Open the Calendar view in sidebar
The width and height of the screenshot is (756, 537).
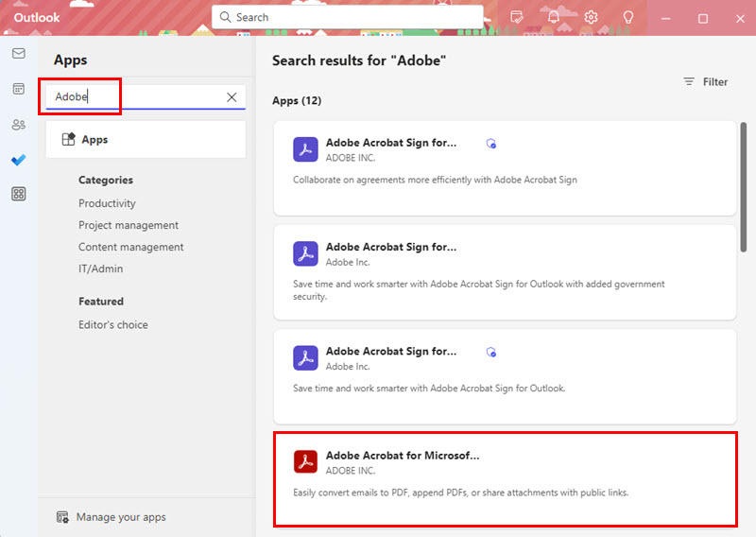(x=19, y=89)
